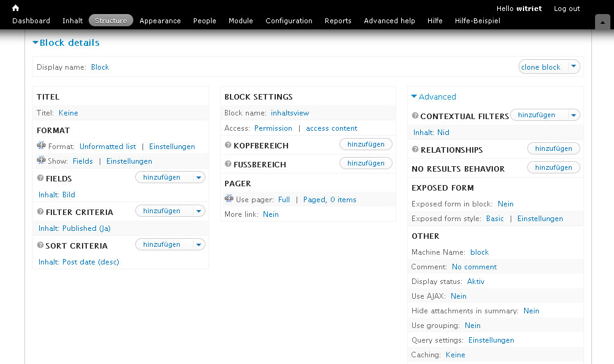
Task: Open the Published (Ja) filter link
Action: tap(86, 228)
